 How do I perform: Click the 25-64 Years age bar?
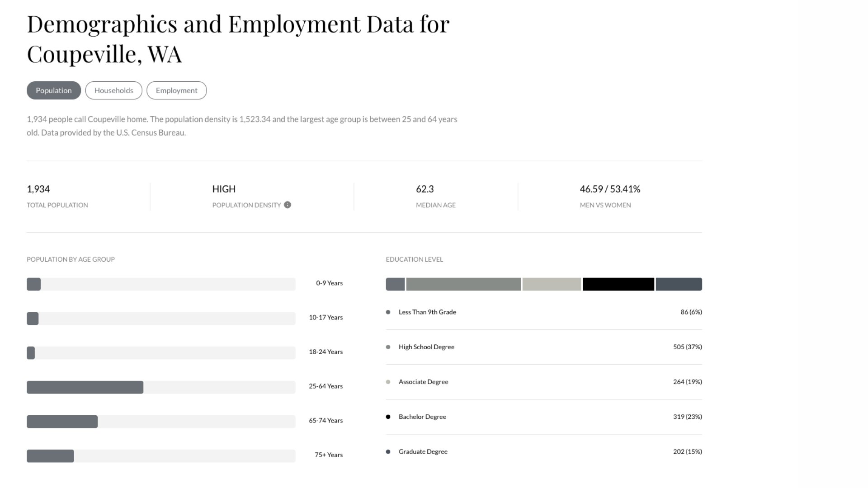click(85, 387)
